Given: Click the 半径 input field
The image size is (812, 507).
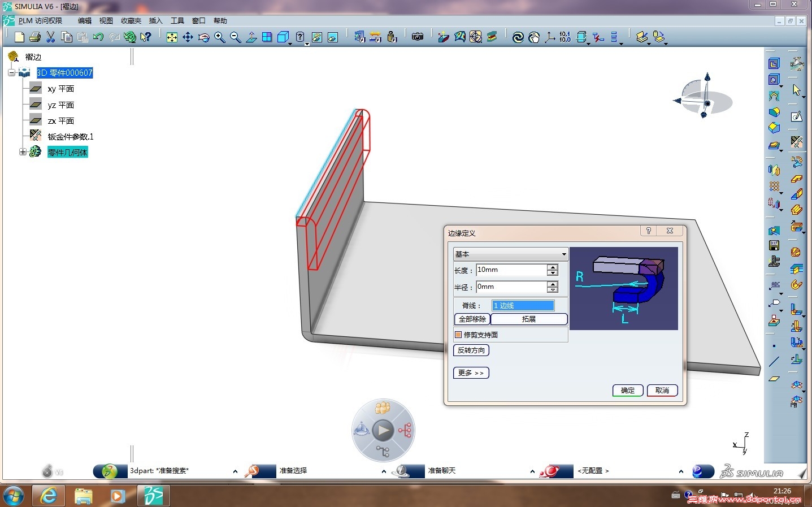Looking at the screenshot, I should (x=511, y=287).
